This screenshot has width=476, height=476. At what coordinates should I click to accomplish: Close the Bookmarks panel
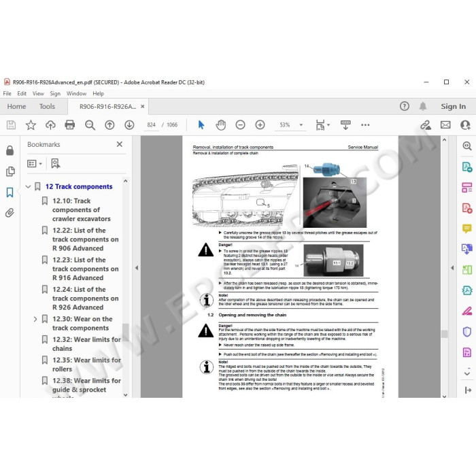tap(120, 144)
